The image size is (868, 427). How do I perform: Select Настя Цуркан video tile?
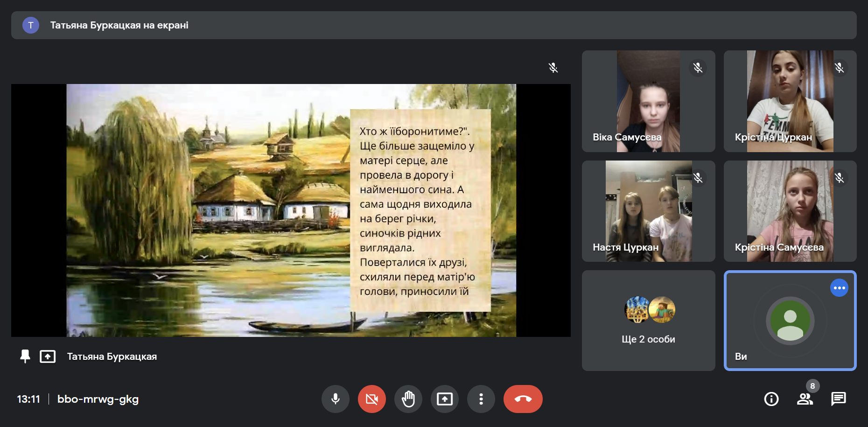[x=648, y=211]
